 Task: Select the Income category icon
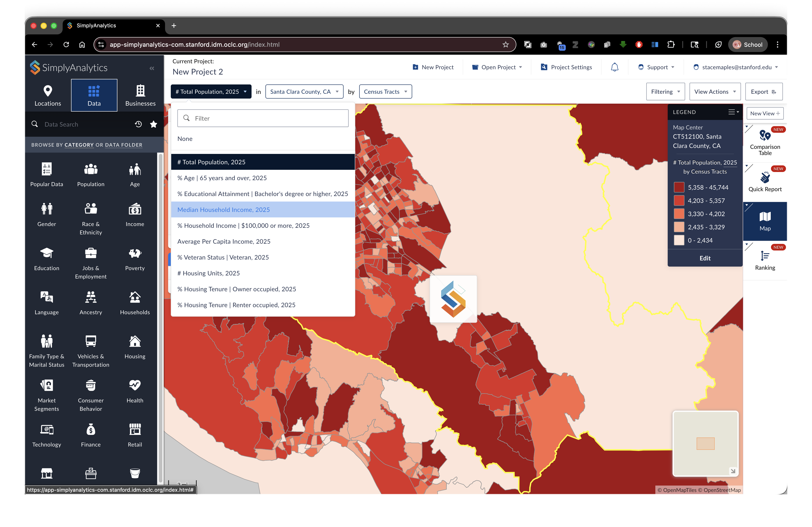[135, 209]
